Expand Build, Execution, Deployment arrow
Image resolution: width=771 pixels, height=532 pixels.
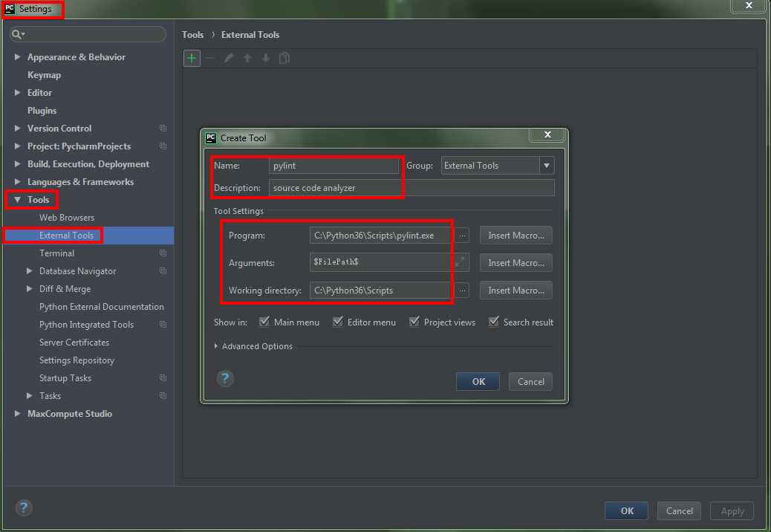pyautogui.click(x=17, y=163)
